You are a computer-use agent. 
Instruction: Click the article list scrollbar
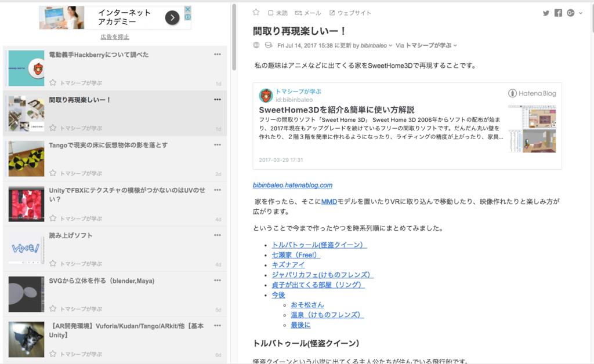234,37
